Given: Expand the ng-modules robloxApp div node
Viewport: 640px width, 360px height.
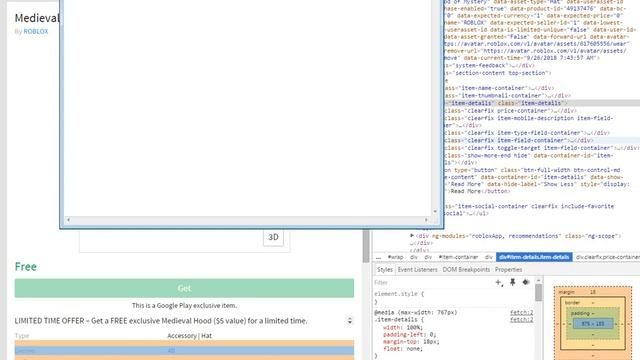Looking at the screenshot, I should click(412, 236).
